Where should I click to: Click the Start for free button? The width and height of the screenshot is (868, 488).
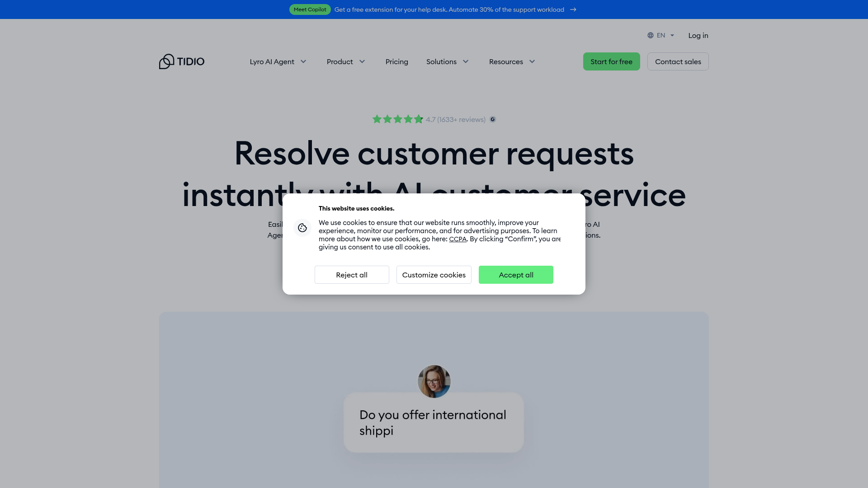[611, 61]
